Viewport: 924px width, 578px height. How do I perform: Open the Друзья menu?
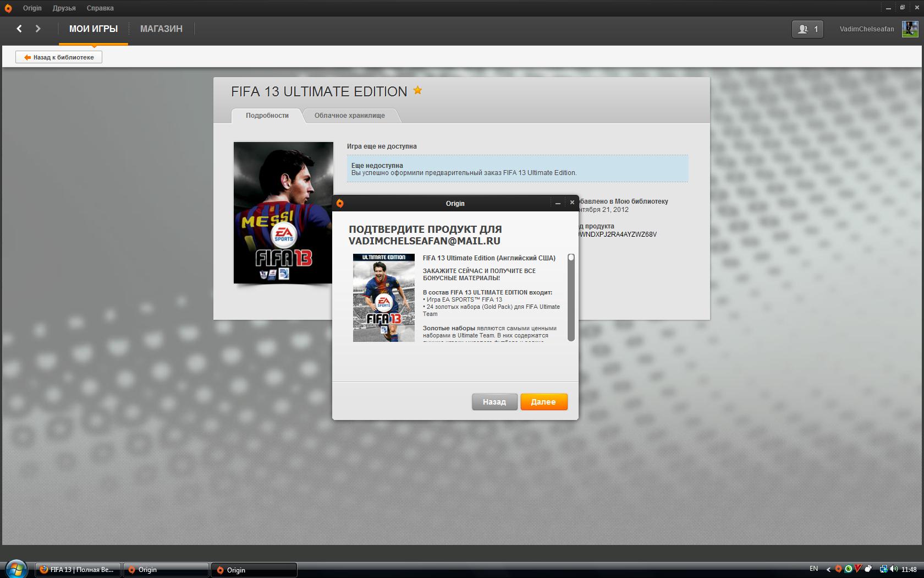point(64,8)
